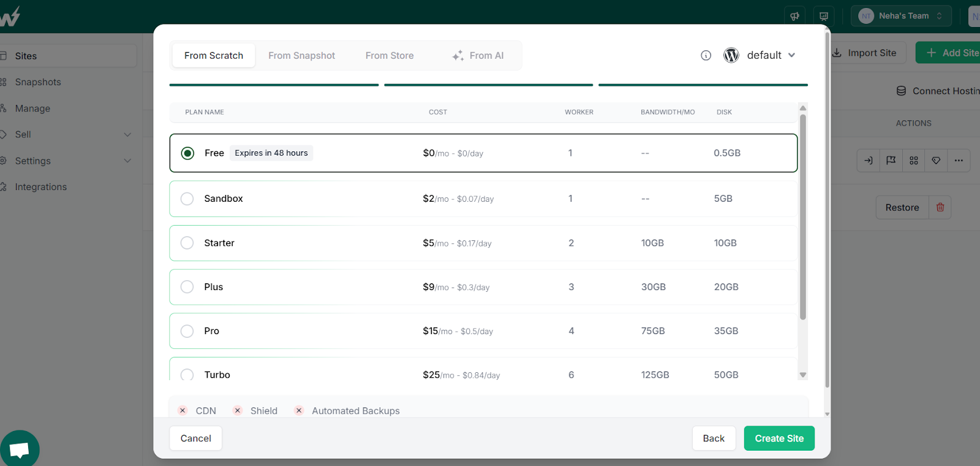Click the announcements megaphone icon
Image resolution: width=980 pixels, height=466 pixels.
795,16
